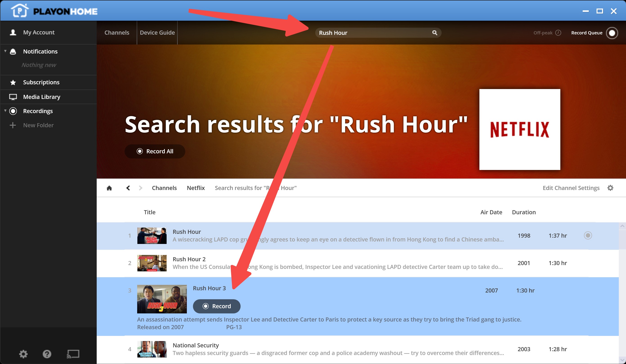Viewport: 626px width, 364px height.
Task: Select Subscriptions in the sidebar
Action: coord(41,82)
